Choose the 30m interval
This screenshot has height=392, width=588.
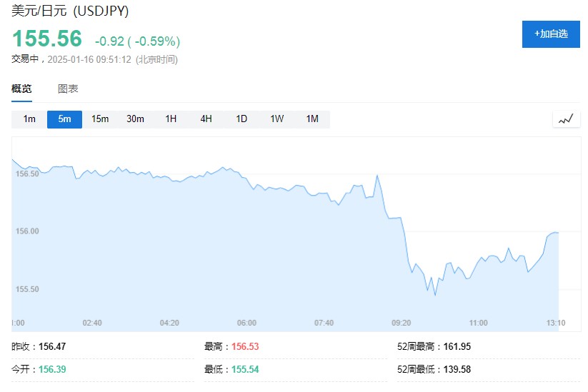[x=135, y=119]
